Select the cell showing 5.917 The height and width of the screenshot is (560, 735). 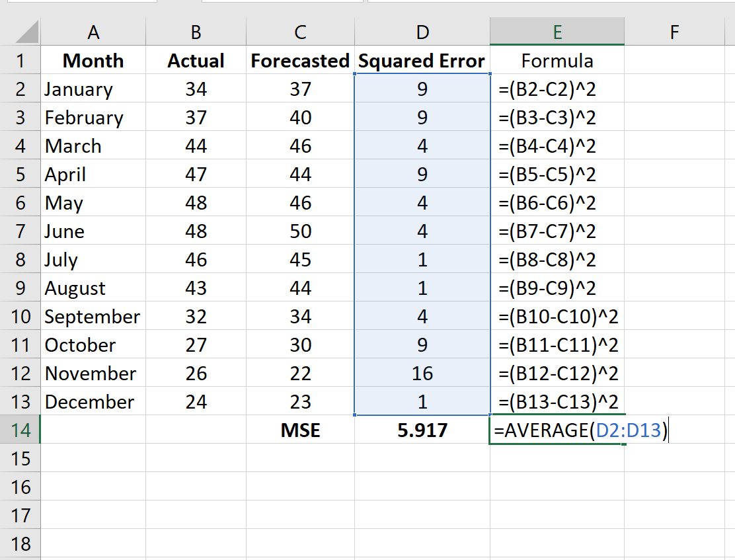point(421,430)
